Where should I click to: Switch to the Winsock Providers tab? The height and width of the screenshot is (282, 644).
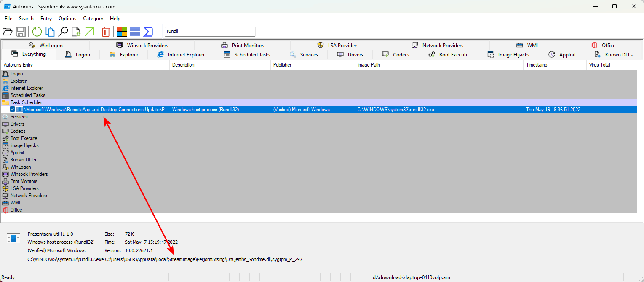(x=142, y=45)
